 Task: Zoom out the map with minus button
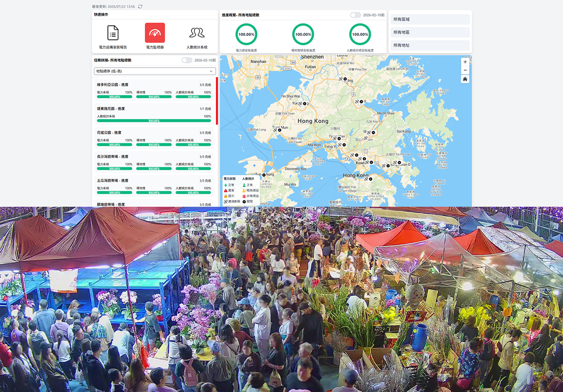pyautogui.click(x=465, y=70)
